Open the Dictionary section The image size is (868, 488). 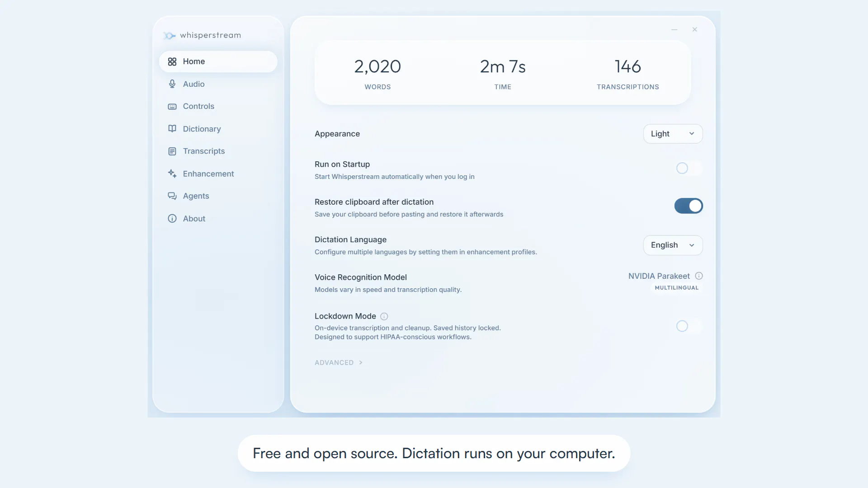coord(218,129)
